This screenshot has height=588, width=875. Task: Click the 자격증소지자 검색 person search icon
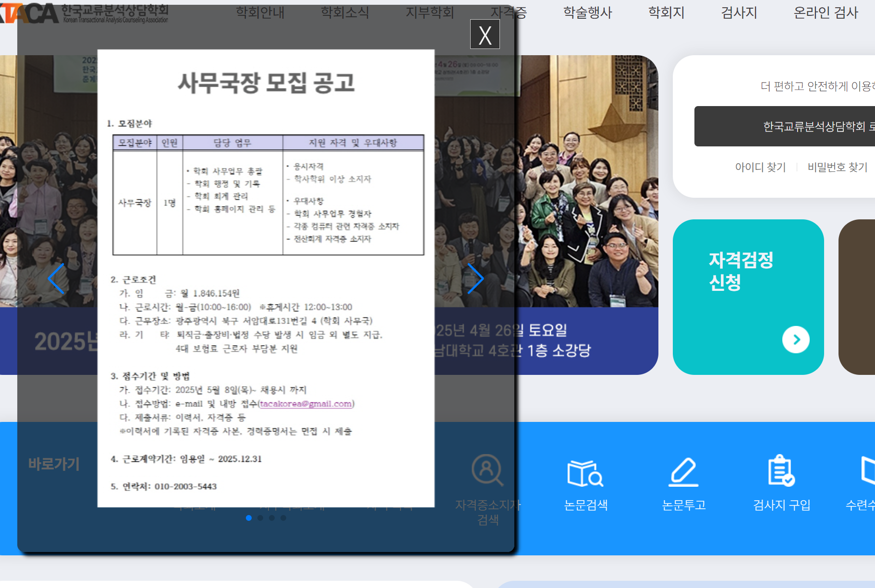[487, 470]
